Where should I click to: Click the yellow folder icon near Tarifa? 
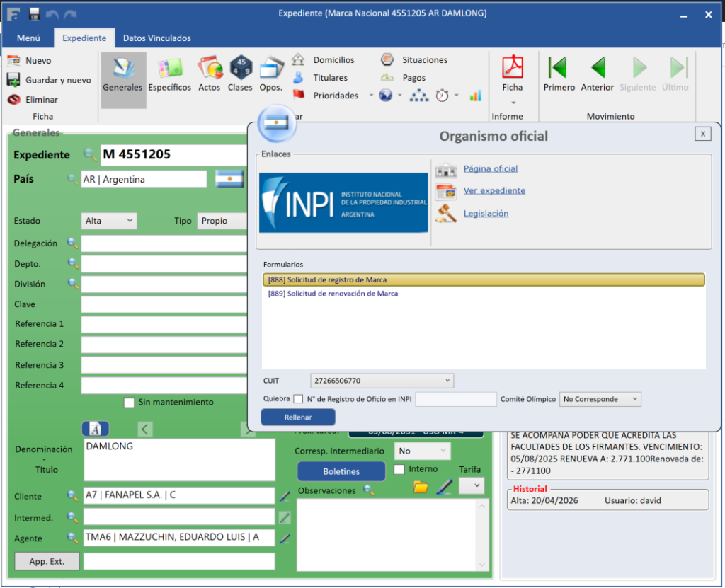pos(421,486)
